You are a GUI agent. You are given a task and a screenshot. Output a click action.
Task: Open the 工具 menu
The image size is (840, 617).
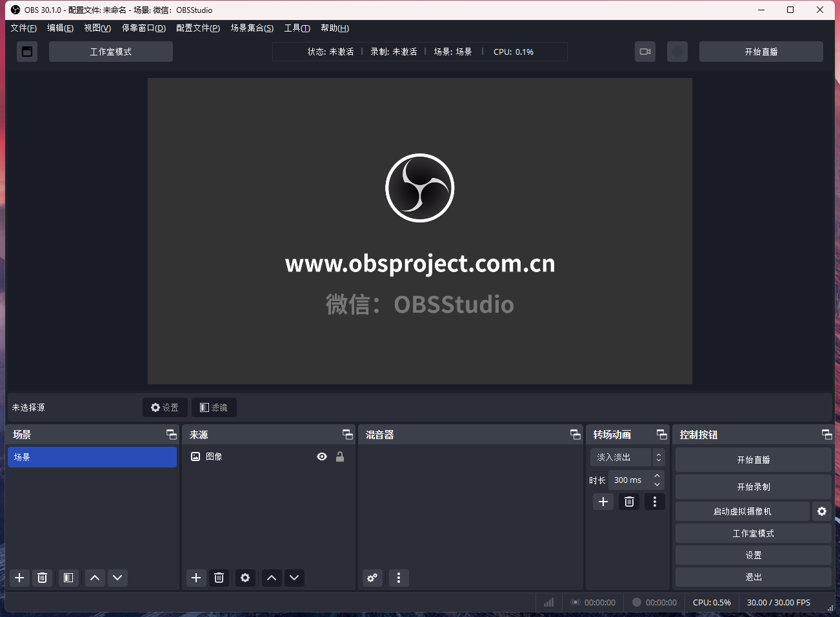pos(297,28)
